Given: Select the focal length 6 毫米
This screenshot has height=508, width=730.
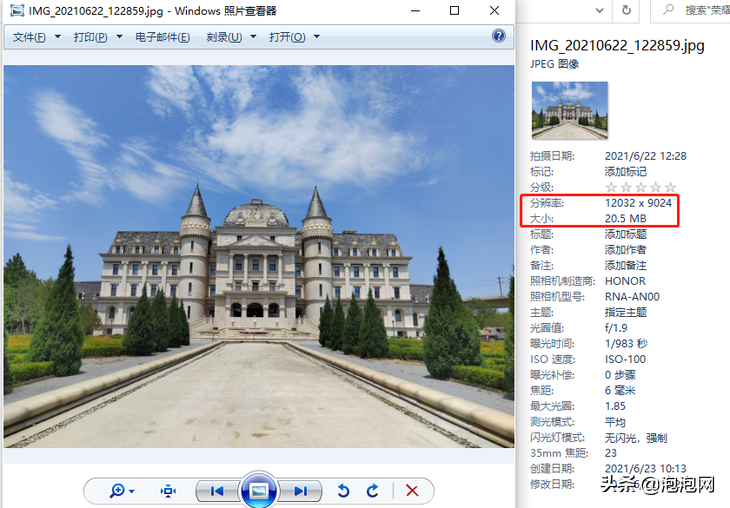Looking at the screenshot, I should [620, 391].
